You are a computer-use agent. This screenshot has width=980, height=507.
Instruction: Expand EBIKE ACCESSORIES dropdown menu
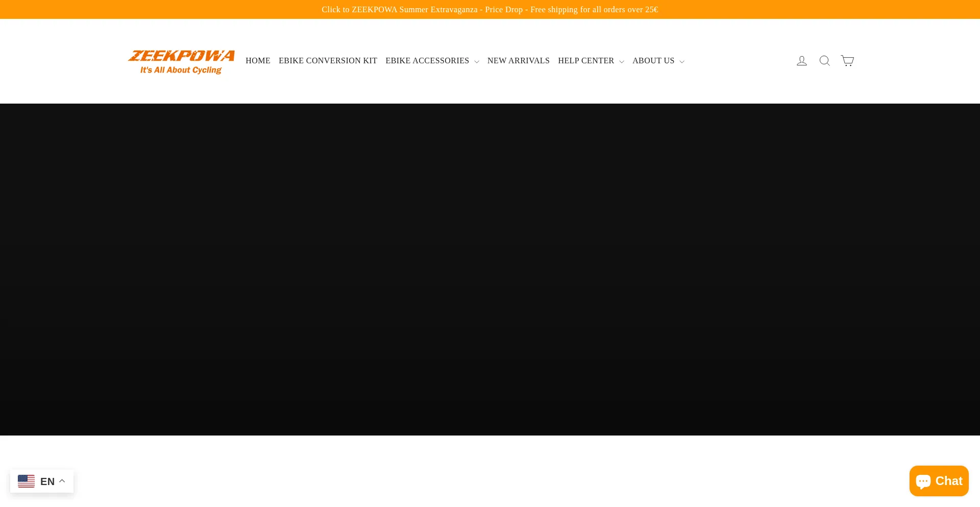coord(432,61)
